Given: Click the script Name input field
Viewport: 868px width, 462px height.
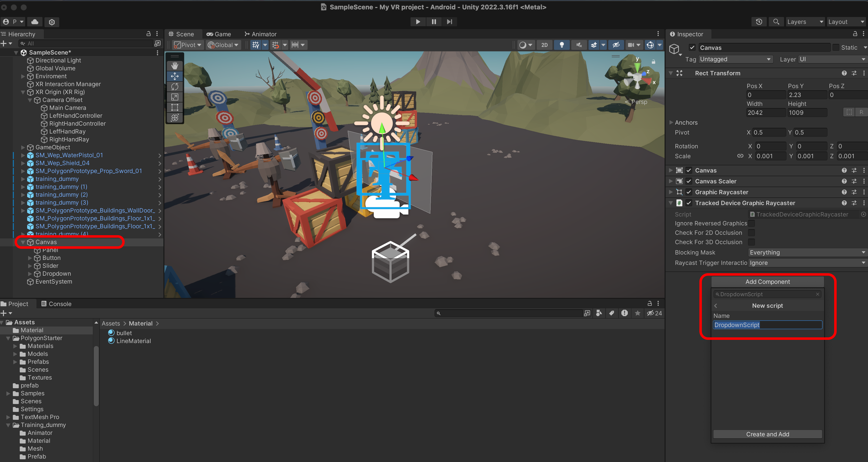Looking at the screenshot, I should [767, 325].
